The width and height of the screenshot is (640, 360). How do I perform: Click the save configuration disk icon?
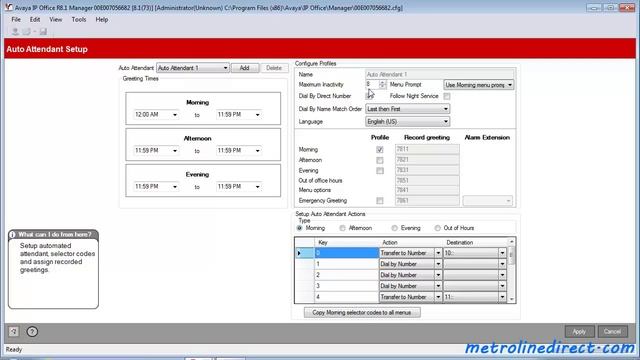coord(43,31)
